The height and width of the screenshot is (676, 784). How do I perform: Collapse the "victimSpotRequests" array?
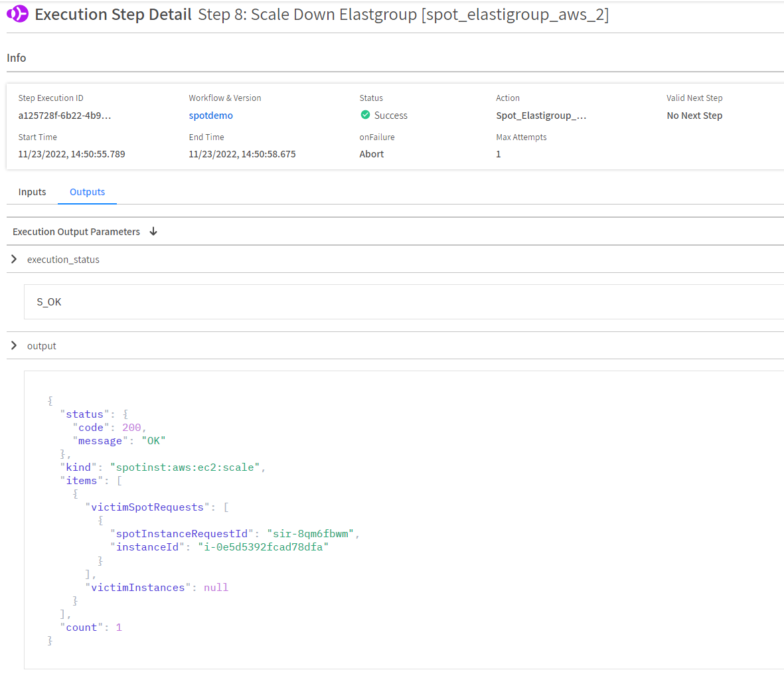[x=226, y=507]
